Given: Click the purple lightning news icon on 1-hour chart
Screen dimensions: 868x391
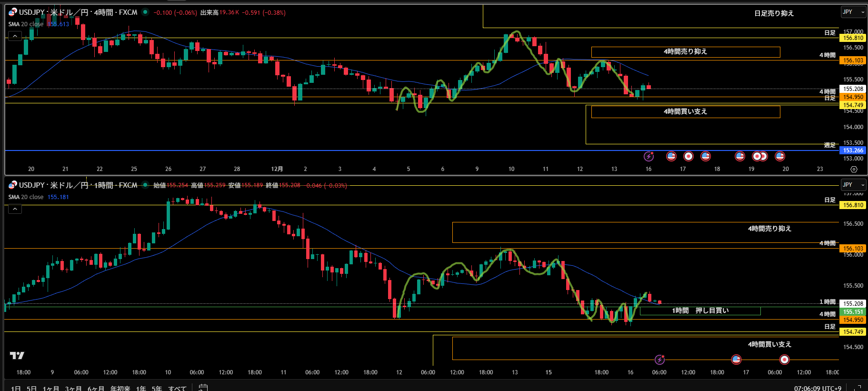Looking at the screenshot, I should pyautogui.click(x=659, y=360).
